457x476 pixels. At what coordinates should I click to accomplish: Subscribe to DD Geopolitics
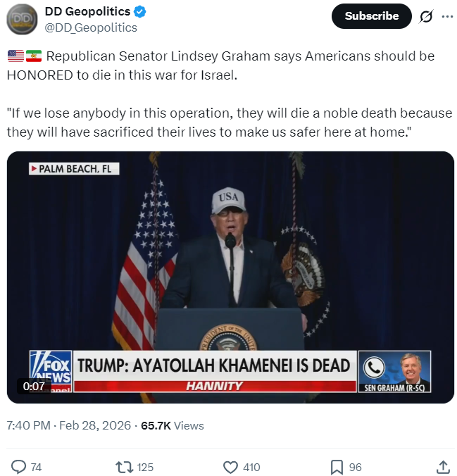click(371, 16)
